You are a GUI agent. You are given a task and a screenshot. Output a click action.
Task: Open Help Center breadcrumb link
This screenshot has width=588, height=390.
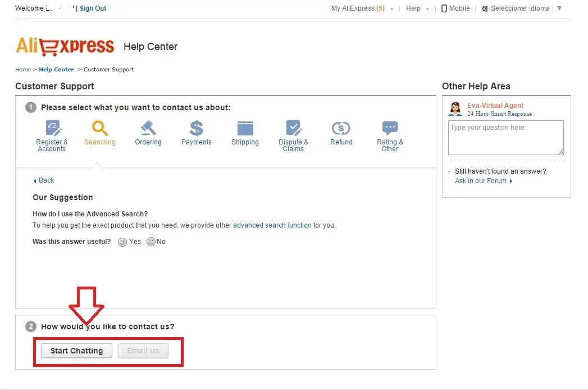pyautogui.click(x=56, y=70)
